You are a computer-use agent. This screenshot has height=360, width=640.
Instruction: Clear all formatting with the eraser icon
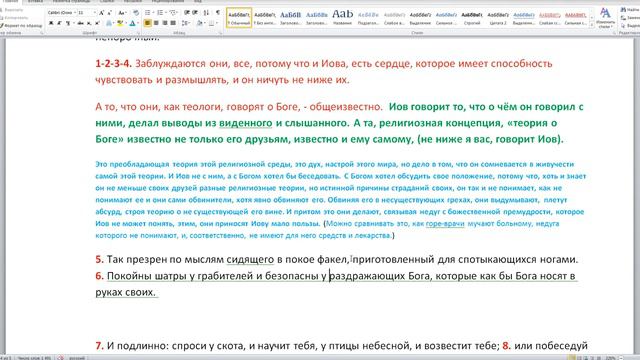pos(136,13)
